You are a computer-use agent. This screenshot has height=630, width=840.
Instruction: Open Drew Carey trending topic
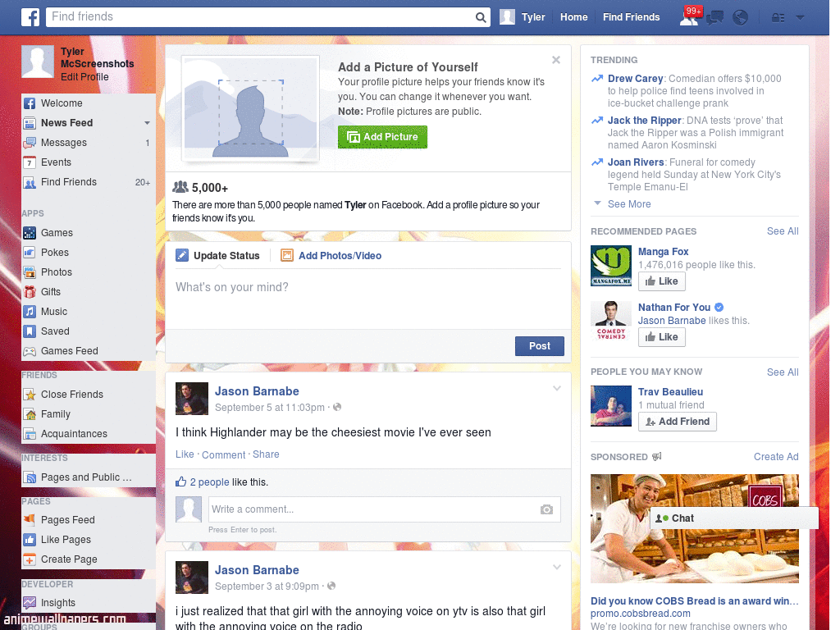(636, 79)
